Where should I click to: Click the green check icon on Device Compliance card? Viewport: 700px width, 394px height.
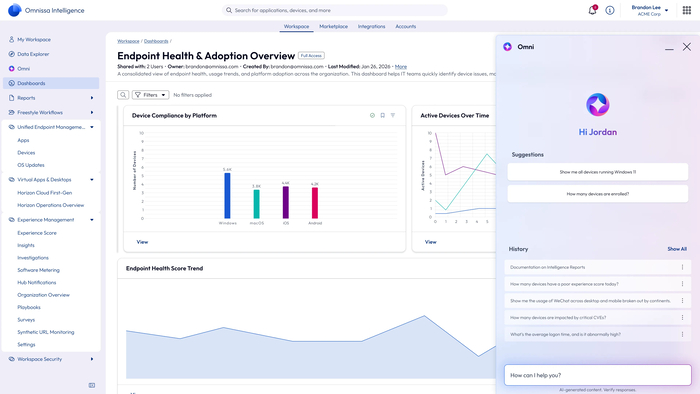(372, 116)
